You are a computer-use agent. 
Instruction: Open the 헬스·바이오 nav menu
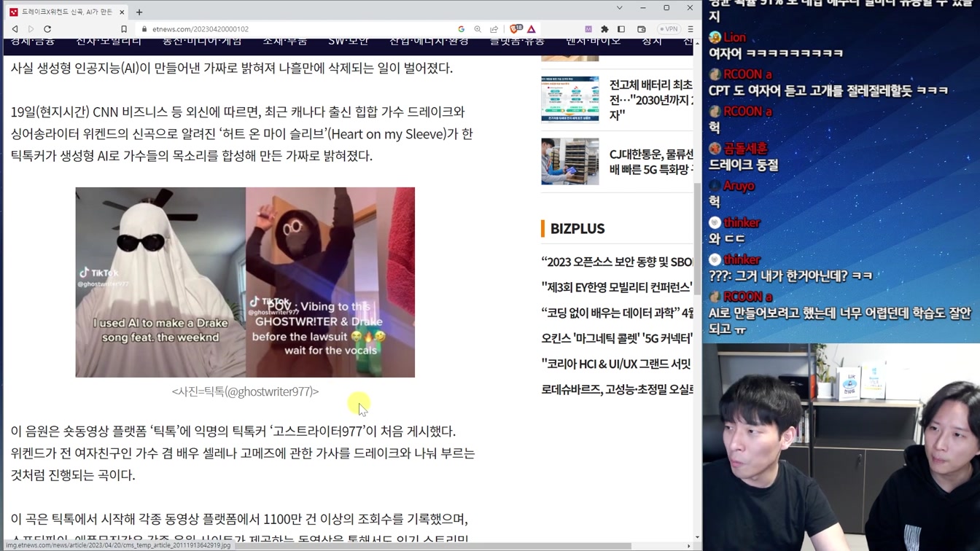(593, 42)
